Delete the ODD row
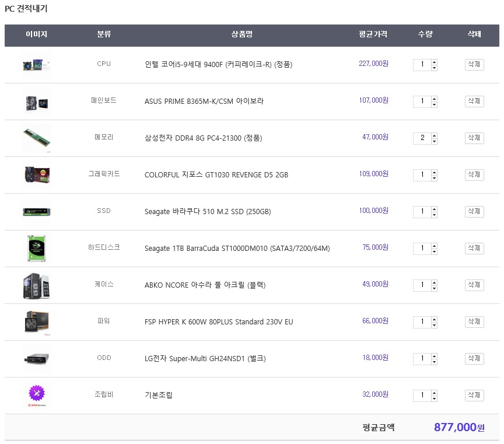Image resolution: width=504 pixels, height=444 pixels. click(474, 358)
